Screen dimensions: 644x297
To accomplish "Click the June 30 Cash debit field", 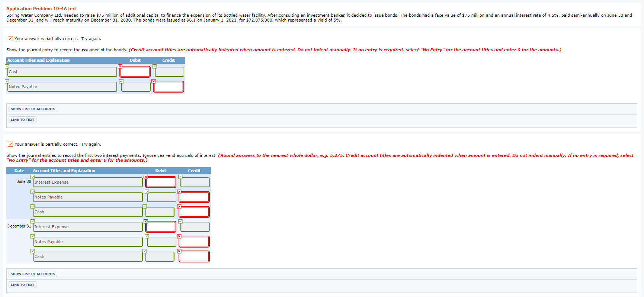I will 160,212.
